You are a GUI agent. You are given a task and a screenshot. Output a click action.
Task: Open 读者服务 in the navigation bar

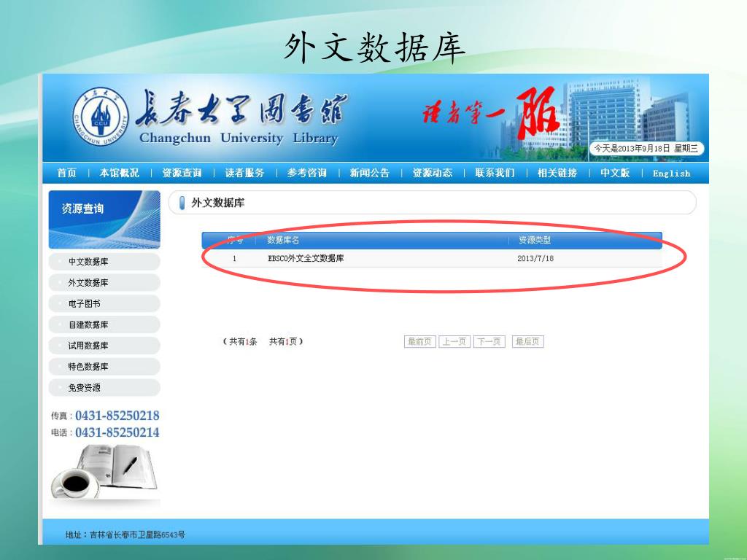coord(244,173)
